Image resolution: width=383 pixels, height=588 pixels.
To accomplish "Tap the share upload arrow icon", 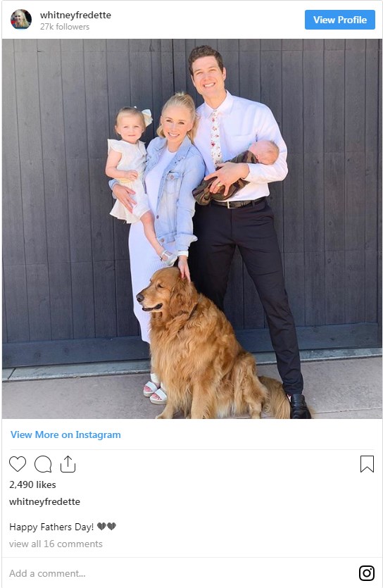I will pos(68,464).
